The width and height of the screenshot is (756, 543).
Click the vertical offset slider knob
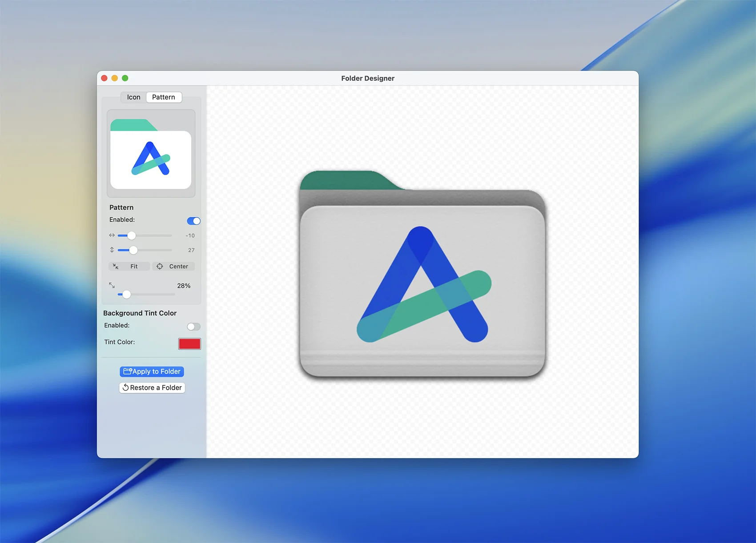(133, 250)
